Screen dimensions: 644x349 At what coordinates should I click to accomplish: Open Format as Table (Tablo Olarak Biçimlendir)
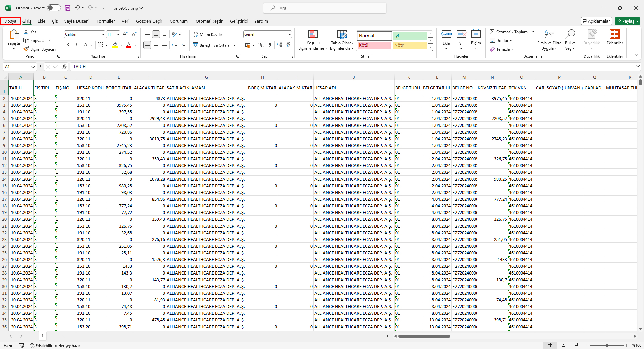point(342,40)
